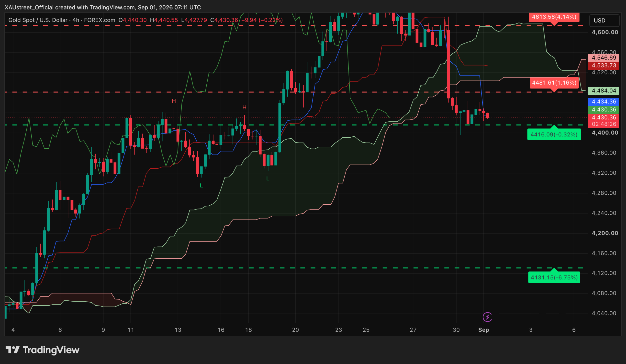The image size is (626, 364).
Task: Click the 4,200.00 price axis label
Action: pos(605,233)
